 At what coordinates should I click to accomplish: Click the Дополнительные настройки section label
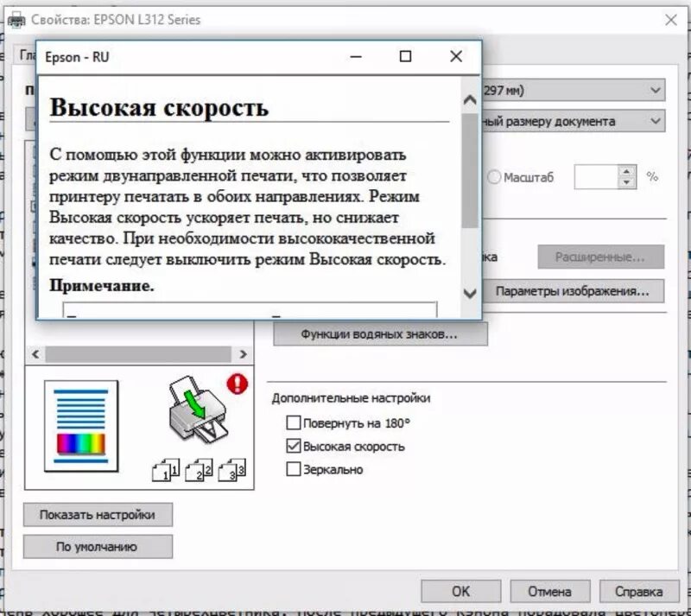[x=351, y=398]
